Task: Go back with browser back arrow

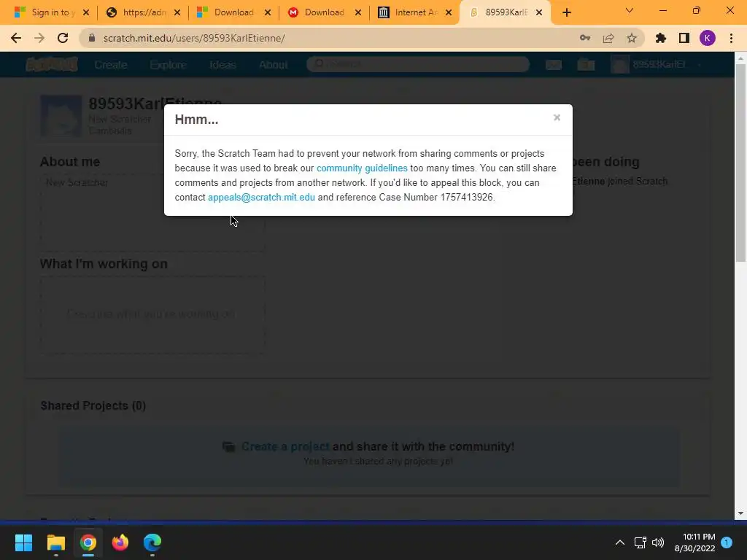Action: click(16, 38)
